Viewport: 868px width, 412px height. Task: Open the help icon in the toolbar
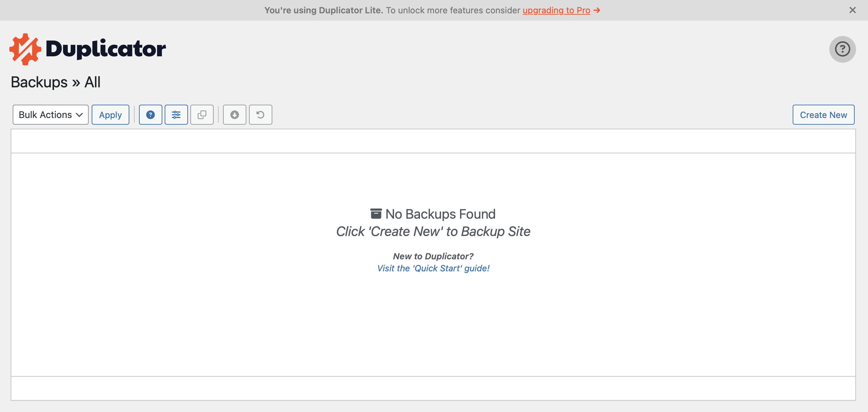pos(150,115)
